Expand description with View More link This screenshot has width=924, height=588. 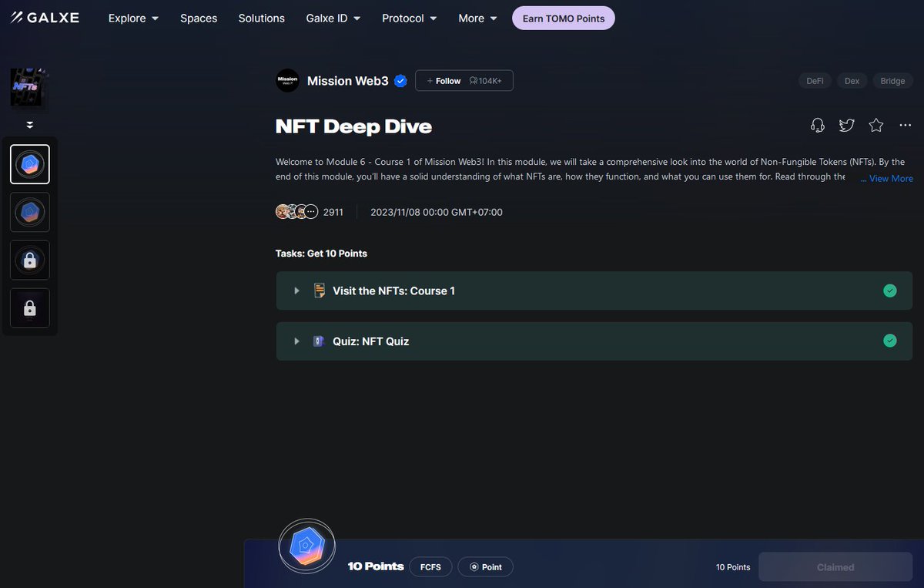click(x=891, y=178)
